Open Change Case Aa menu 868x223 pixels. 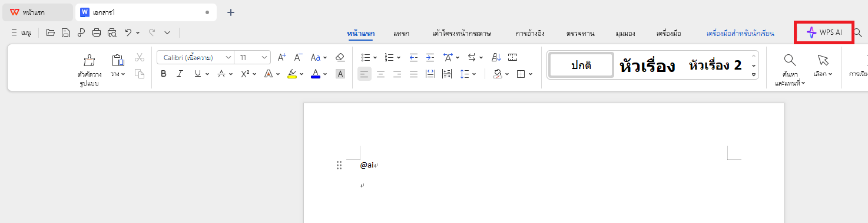pos(318,57)
